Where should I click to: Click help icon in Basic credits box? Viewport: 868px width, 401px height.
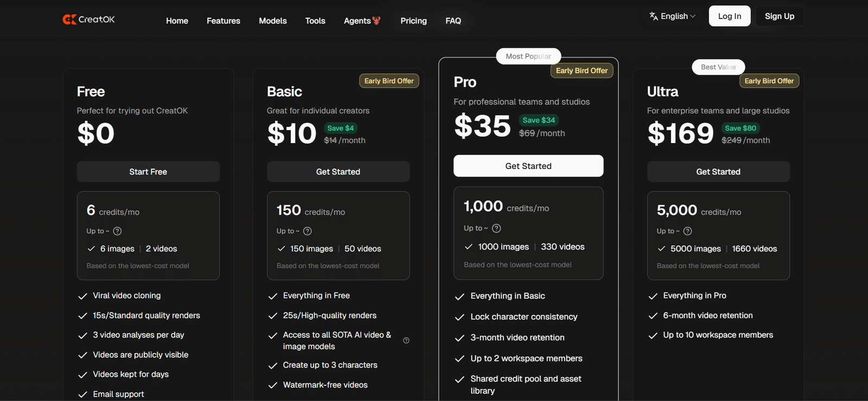point(308,231)
